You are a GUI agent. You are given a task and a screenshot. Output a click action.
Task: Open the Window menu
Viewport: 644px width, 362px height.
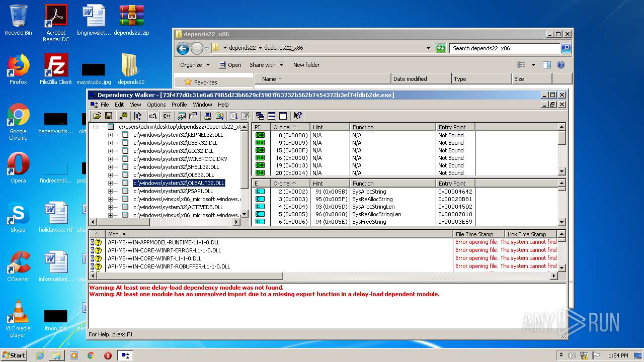(x=203, y=105)
